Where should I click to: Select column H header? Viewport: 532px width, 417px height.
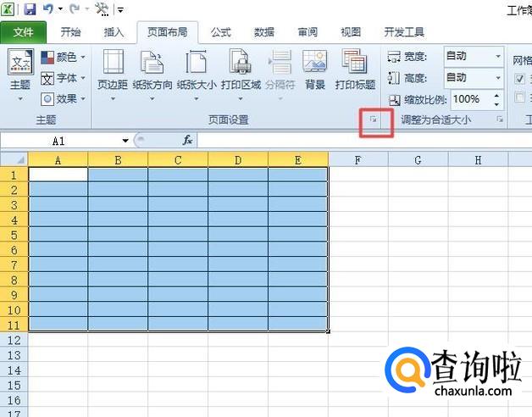[478, 160]
